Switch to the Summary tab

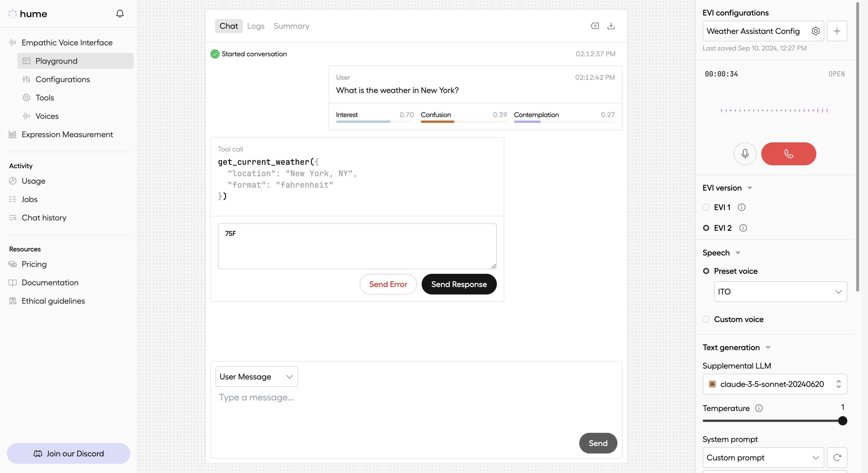[291, 26]
